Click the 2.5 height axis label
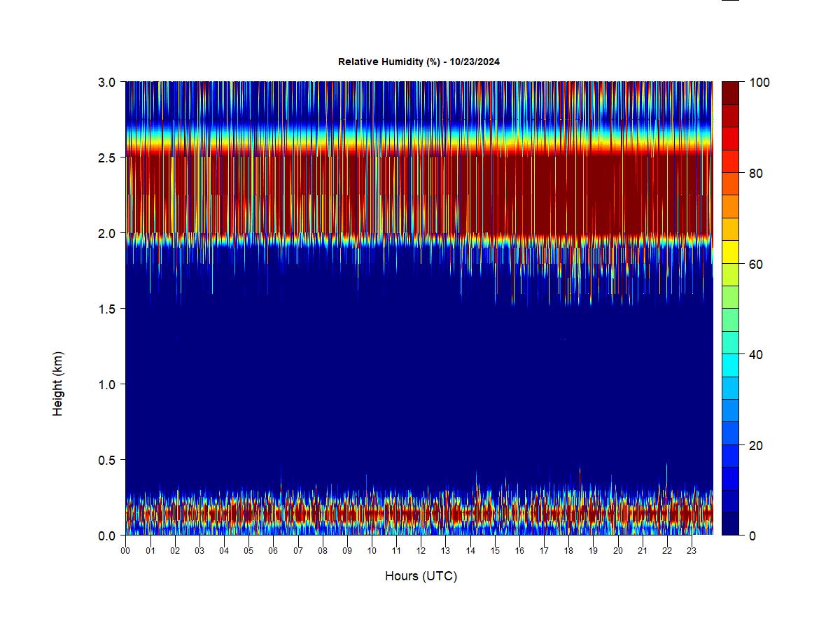 [x=107, y=157]
